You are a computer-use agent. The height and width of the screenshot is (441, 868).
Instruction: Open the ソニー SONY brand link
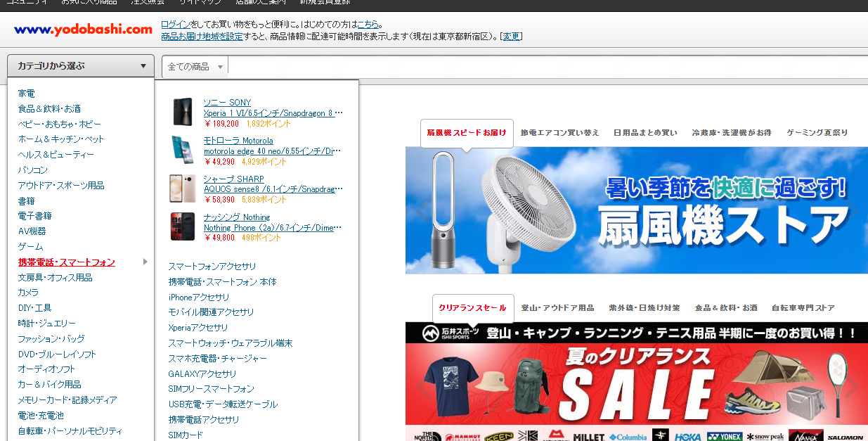[227, 103]
